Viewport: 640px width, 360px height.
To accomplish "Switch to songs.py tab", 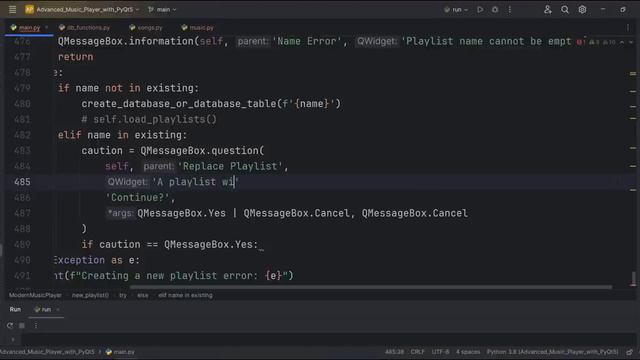I will tap(146, 28).
